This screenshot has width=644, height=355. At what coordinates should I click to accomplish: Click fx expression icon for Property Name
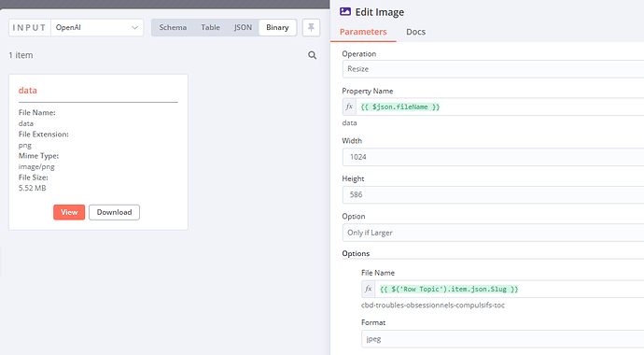[x=349, y=106]
